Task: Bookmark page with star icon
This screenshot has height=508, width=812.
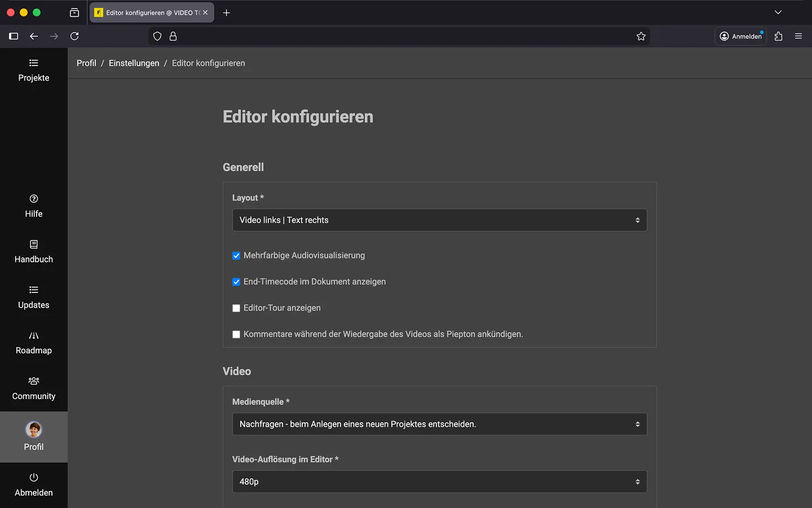Action: (641, 36)
